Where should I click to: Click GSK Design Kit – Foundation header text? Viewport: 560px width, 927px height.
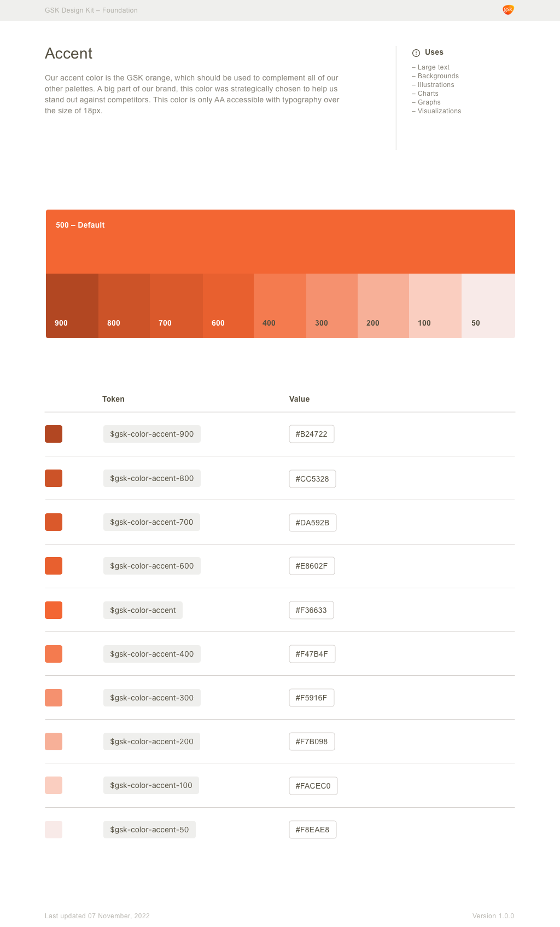(x=91, y=10)
